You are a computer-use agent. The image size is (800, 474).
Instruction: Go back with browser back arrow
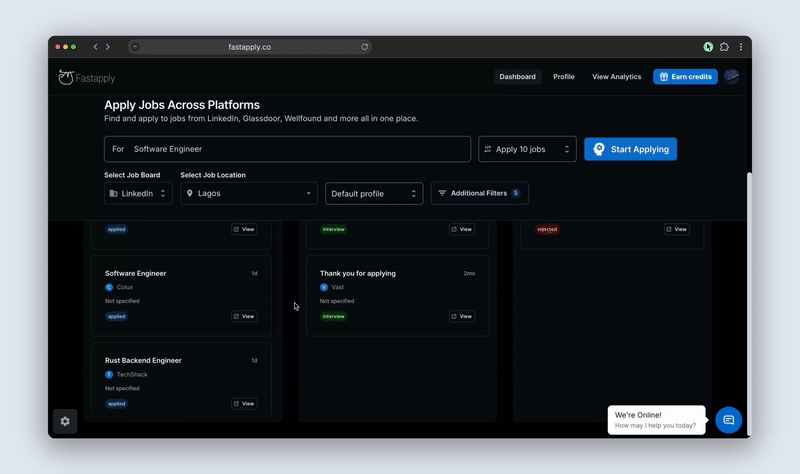96,47
